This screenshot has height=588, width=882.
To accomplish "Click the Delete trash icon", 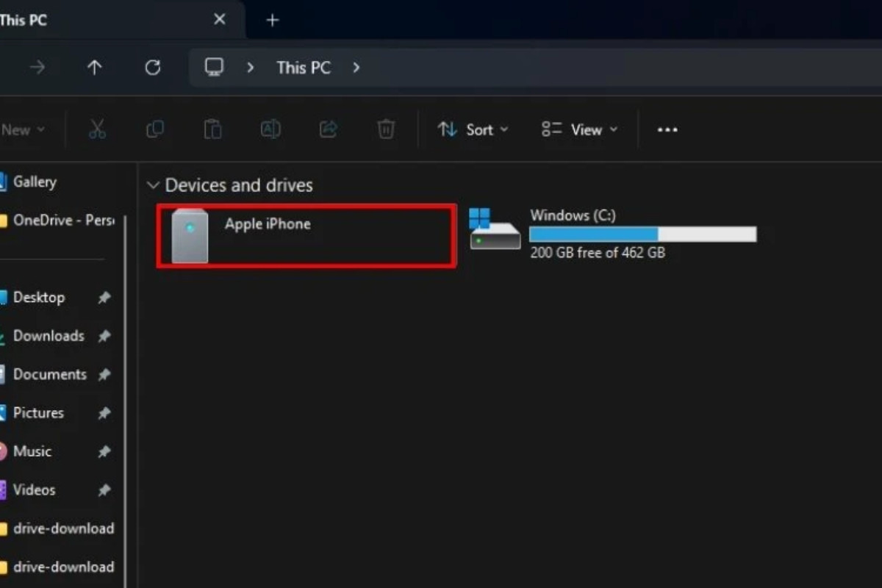I will click(x=386, y=130).
